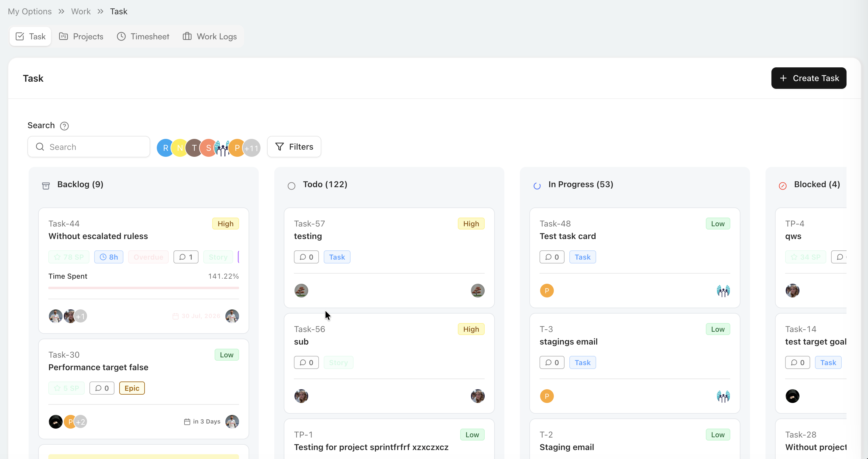Click the team avatar on Task-48 card
Viewport: 868px width, 459px height.
[x=723, y=291]
